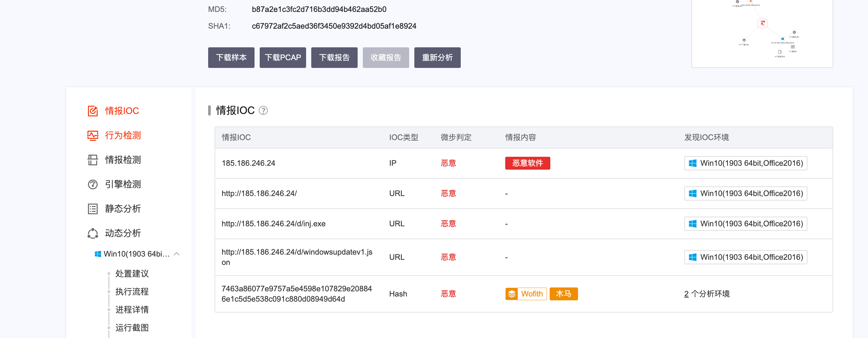Click the help icon beside 情报IOC heading
868x338 pixels.
263,111
